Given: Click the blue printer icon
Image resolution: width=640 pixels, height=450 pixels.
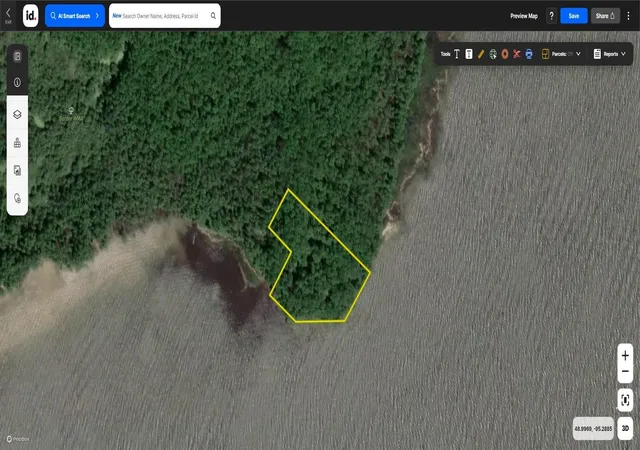Looking at the screenshot, I should tap(529, 54).
